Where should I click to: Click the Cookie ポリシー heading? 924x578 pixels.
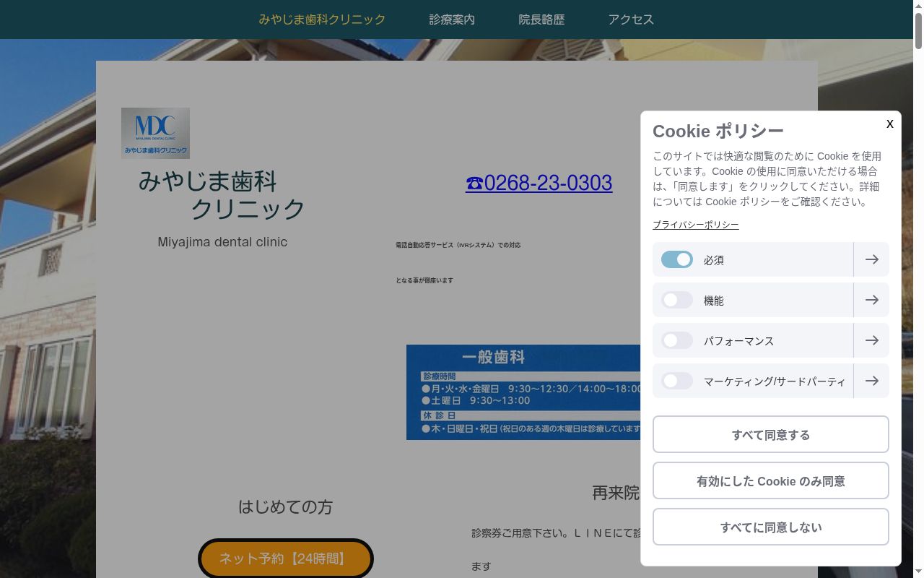(x=718, y=131)
